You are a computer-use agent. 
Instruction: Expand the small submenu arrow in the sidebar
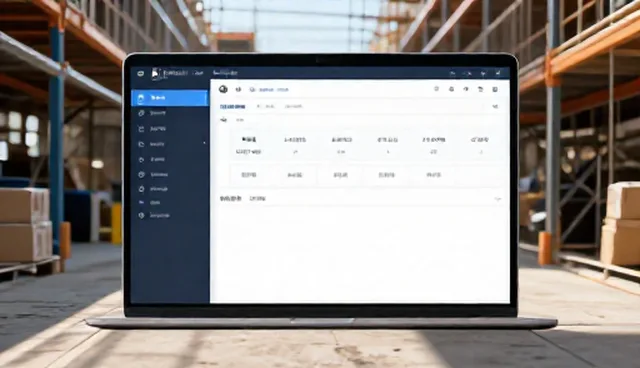[x=204, y=143]
